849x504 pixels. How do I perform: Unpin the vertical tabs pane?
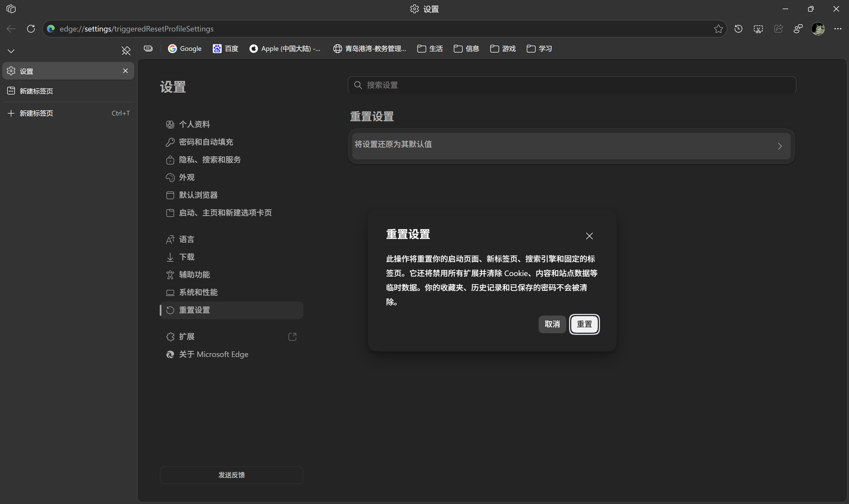126,51
